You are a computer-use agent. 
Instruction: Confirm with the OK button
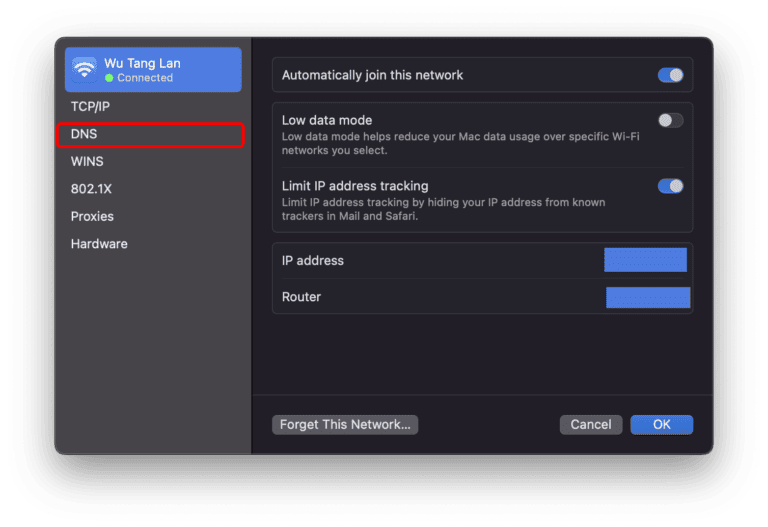coord(661,425)
